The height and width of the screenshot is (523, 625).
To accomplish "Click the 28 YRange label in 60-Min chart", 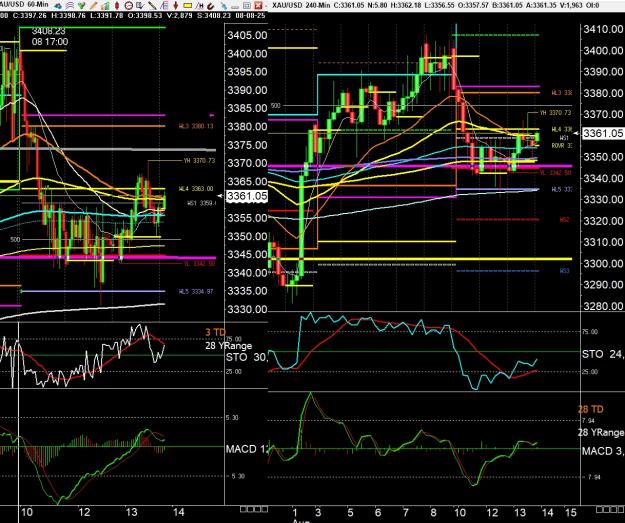I will tap(228, 346).
